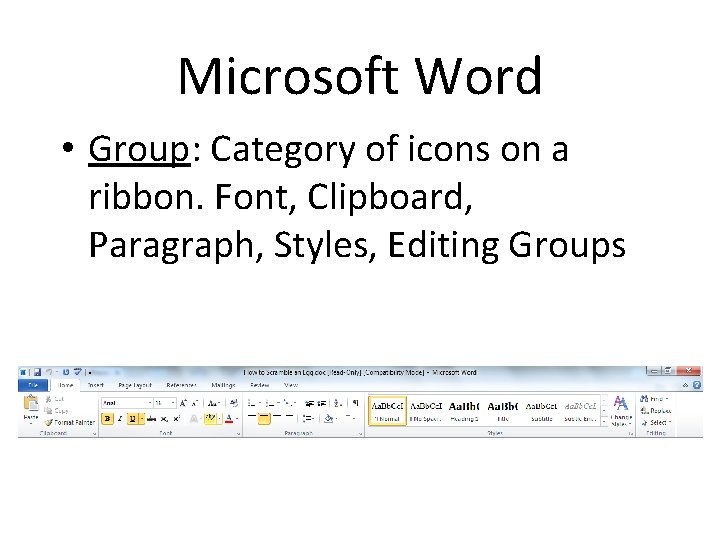Click the Shrink Font icon
This screenshot has width=720, height=540.
(x=195, y=403)
